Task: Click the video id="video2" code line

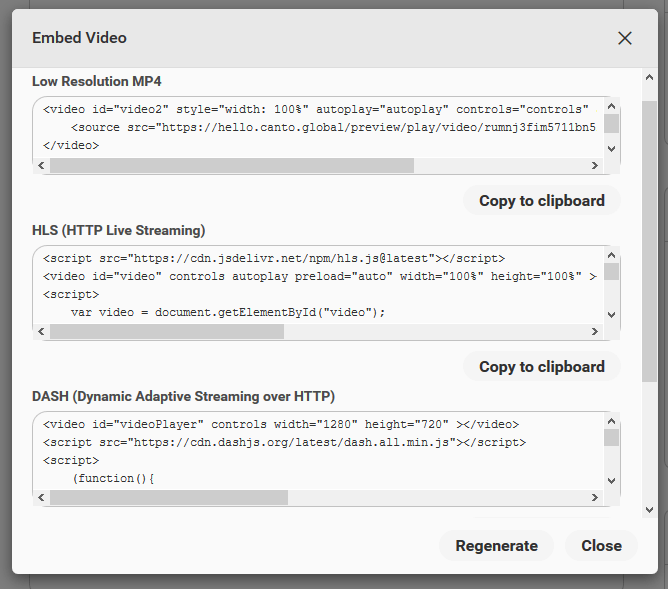Action: click(315, 109)
